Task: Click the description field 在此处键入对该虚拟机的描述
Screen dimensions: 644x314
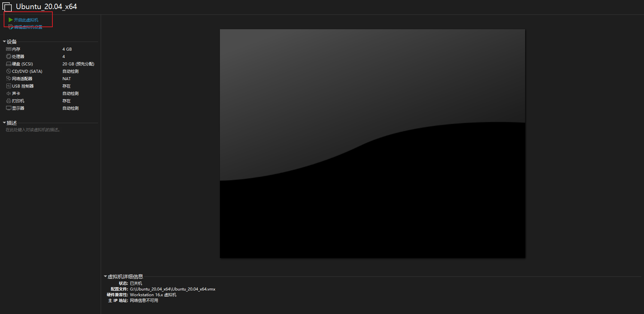Action: (x=33, y=130)
